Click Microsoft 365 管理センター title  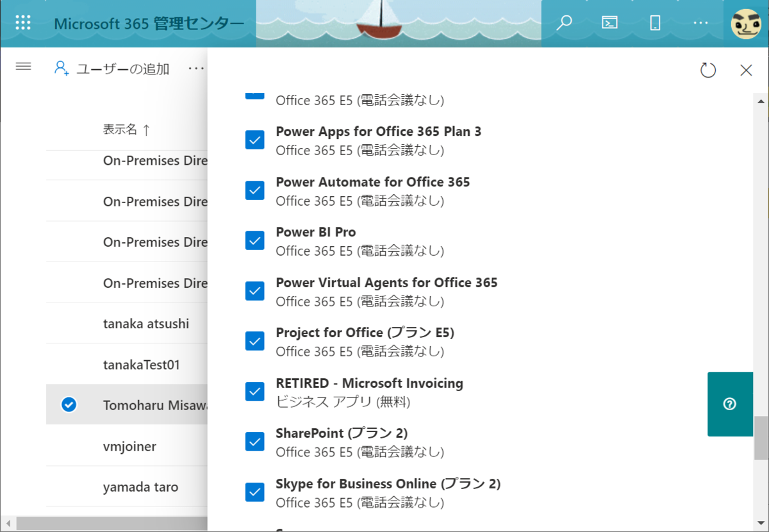149,24
